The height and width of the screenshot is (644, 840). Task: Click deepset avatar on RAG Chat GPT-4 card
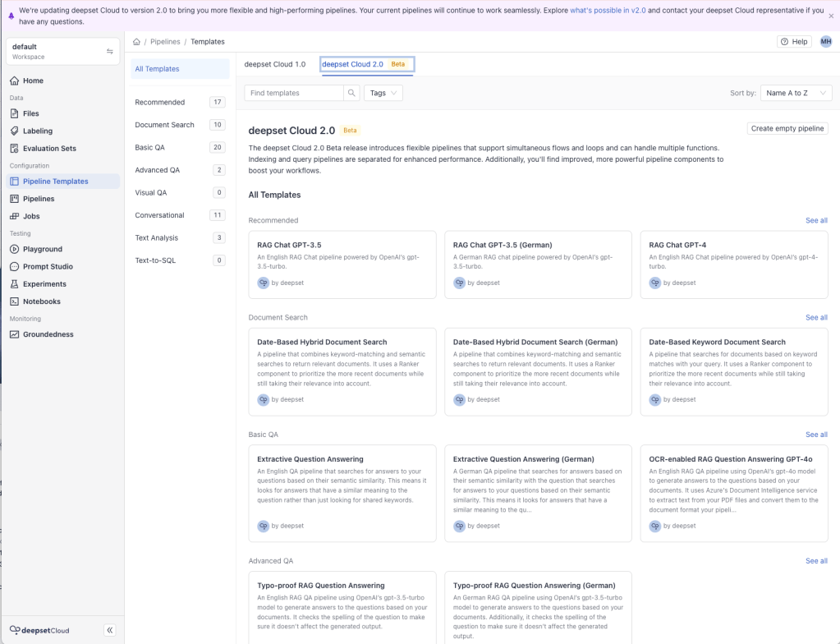click(654, 283)
